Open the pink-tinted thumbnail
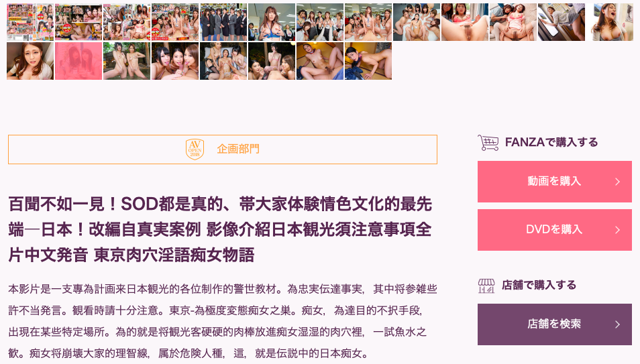This screenshot has width=640, height=364. click(78, 61)
